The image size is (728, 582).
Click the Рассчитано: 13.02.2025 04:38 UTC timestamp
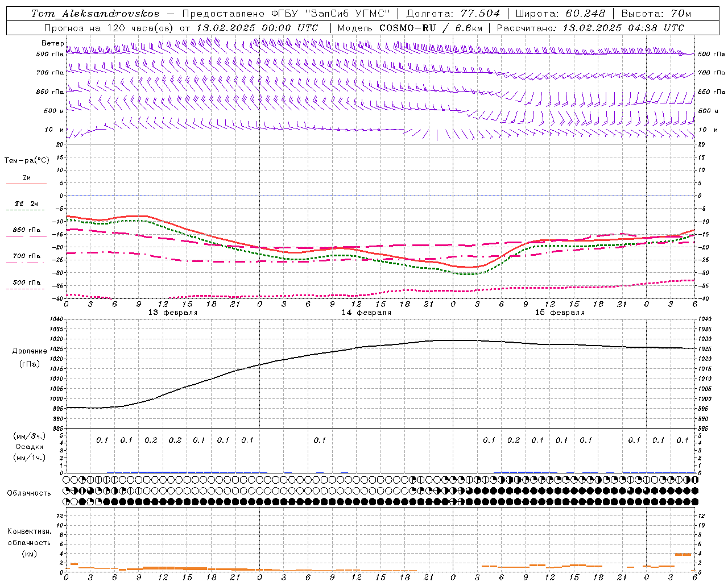(x=590, y=28)
